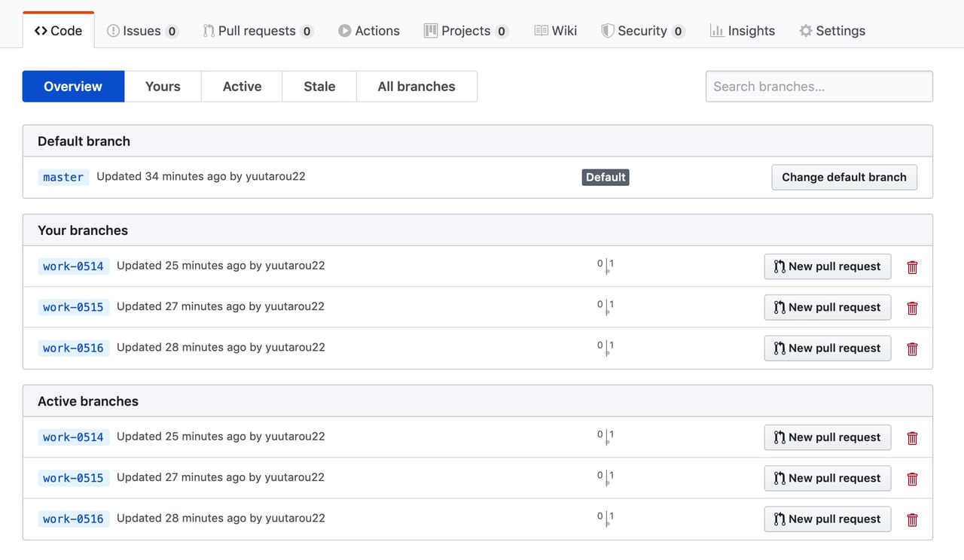Open the Security tab
Image resolution: width=964 pixels, height=560 pixels.
click(x=642, y=31)
